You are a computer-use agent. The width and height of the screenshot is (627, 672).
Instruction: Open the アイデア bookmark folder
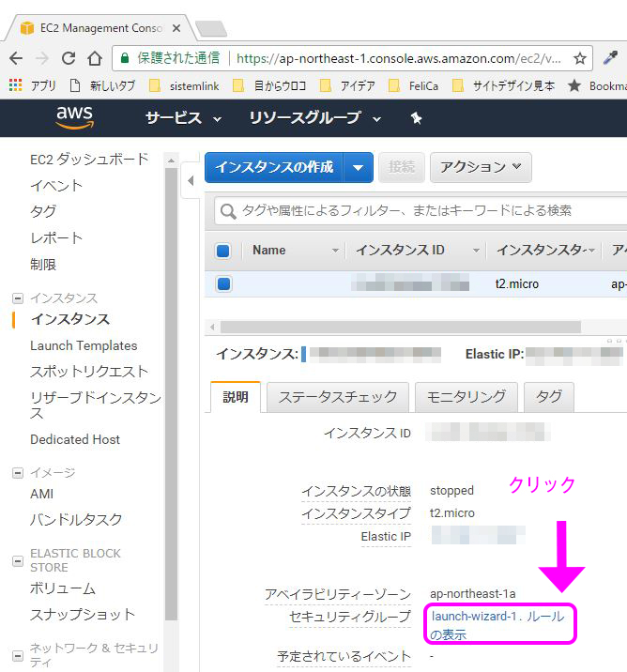click(348, 85)
